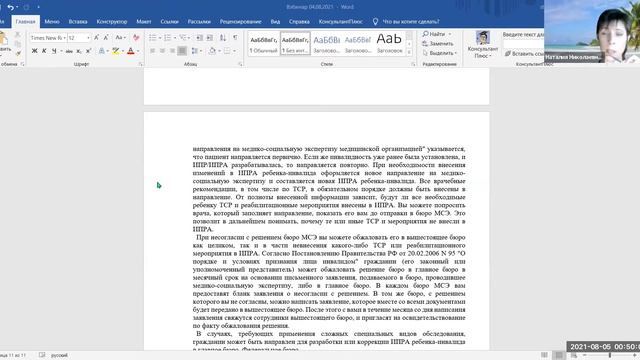Image resolution: width=640 pixels, height=360 pixels.
Task: Adjust the zoom slider in status bar
Action: (x=610, y=355)
